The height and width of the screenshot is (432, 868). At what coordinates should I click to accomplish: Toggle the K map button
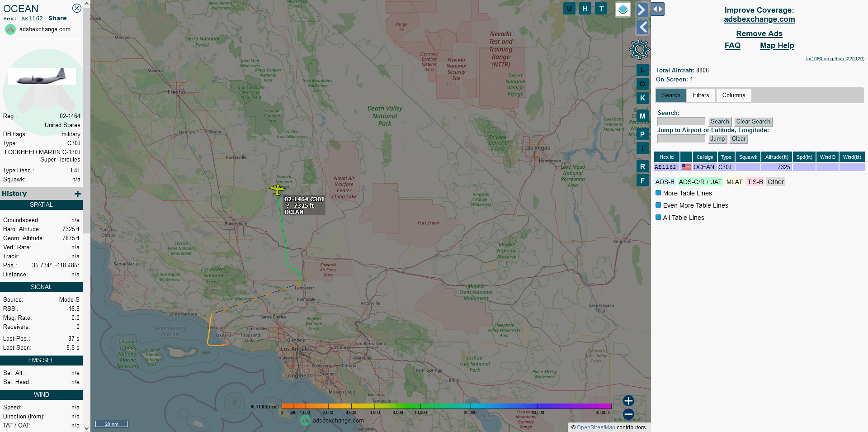tap(642, 98)
